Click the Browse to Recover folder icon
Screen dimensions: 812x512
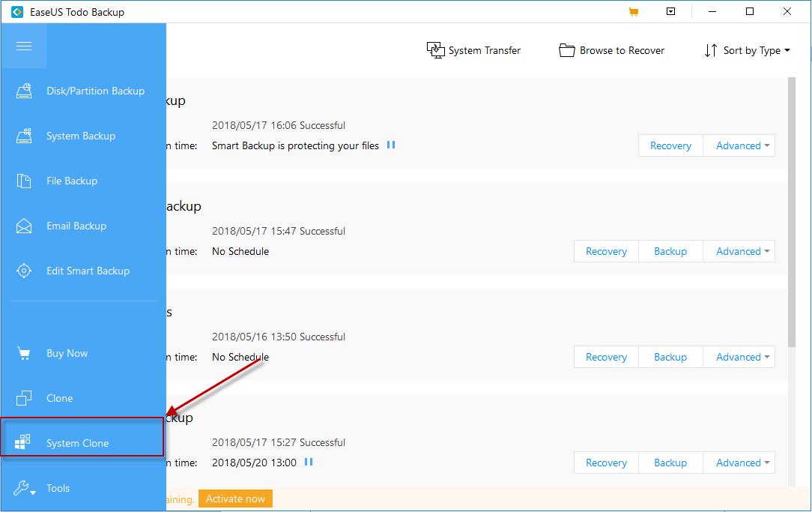[567, 50]
